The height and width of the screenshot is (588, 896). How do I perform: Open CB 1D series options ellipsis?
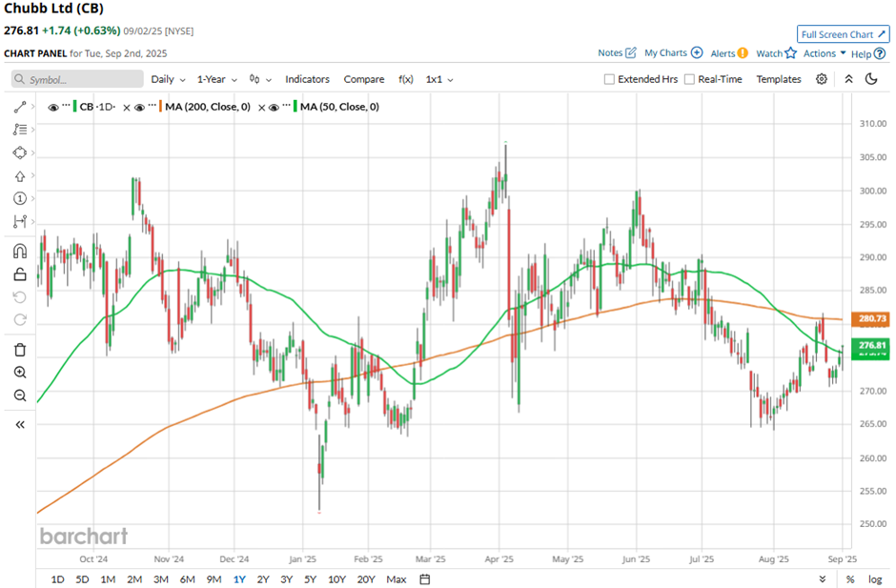pyautogui.click(x=67, y=106)
